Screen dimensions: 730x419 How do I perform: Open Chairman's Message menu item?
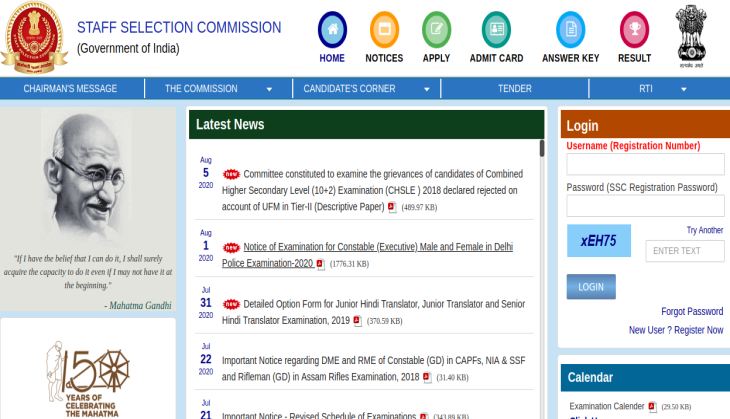(70, 88)
